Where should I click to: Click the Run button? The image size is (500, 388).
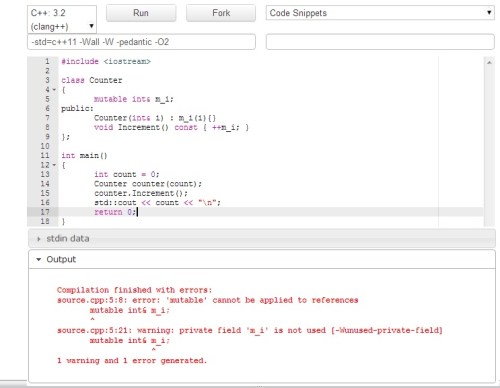pyautogui.click(x=141, y=13)
